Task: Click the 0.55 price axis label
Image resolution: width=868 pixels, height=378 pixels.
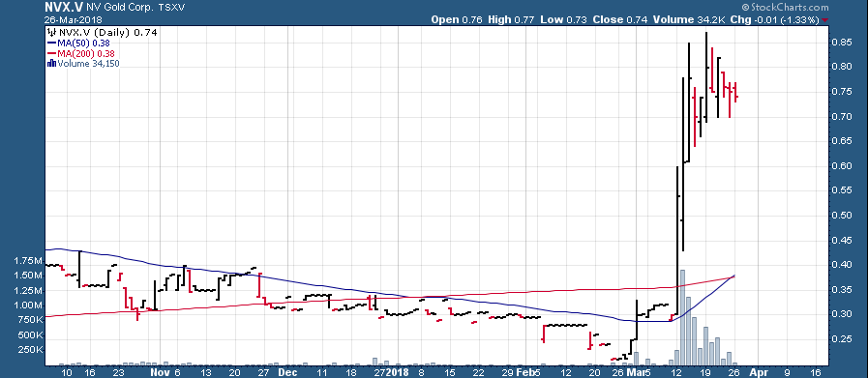Action: click(x=841, y=190)
